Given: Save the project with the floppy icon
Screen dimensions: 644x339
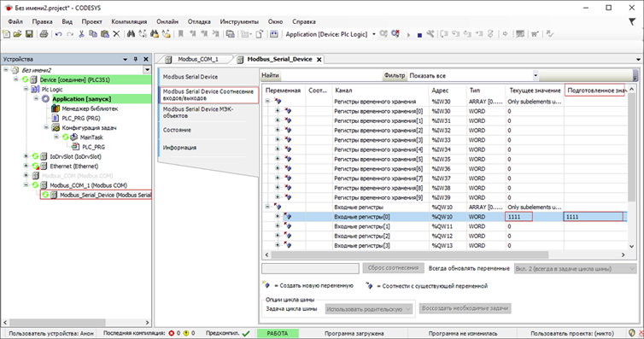Looking at the screenshot, I should 29,34.
